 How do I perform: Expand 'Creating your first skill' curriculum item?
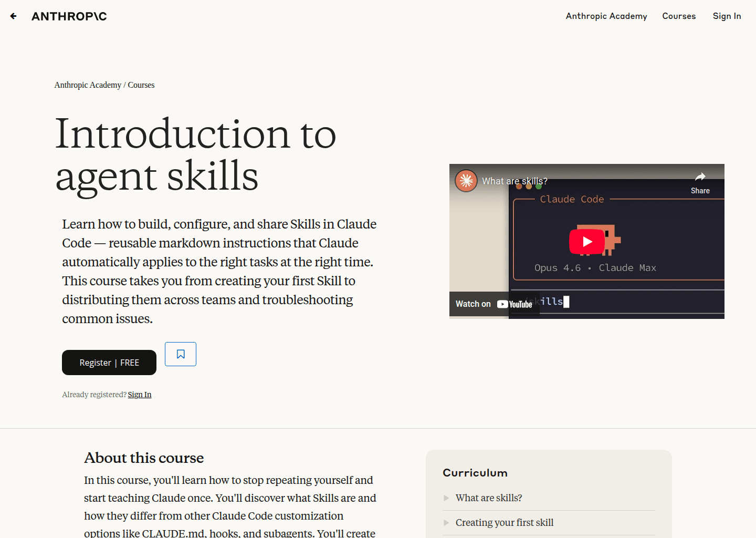pos(549,523)
